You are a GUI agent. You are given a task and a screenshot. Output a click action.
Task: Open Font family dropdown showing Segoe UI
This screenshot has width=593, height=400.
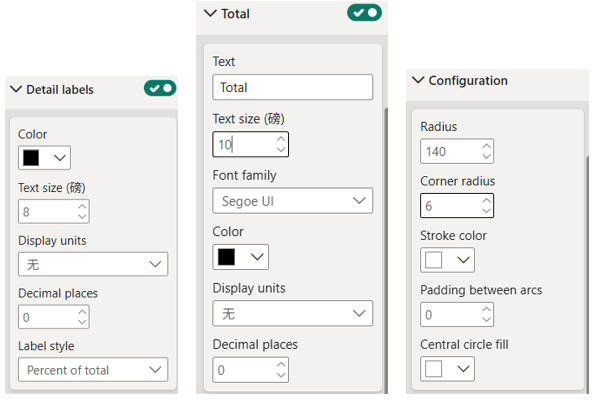pos(293,200)
